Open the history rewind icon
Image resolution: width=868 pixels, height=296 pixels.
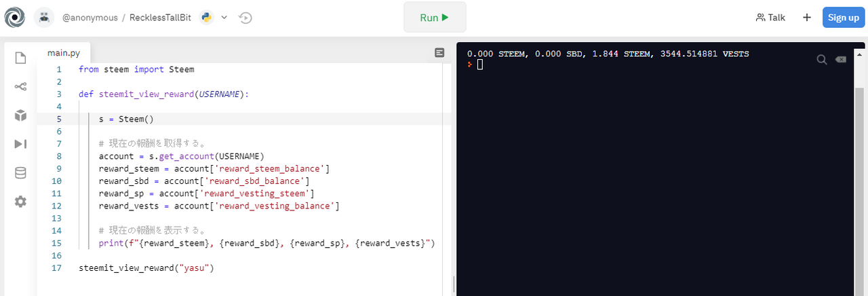pyautogui.click(x=245, y=18)
